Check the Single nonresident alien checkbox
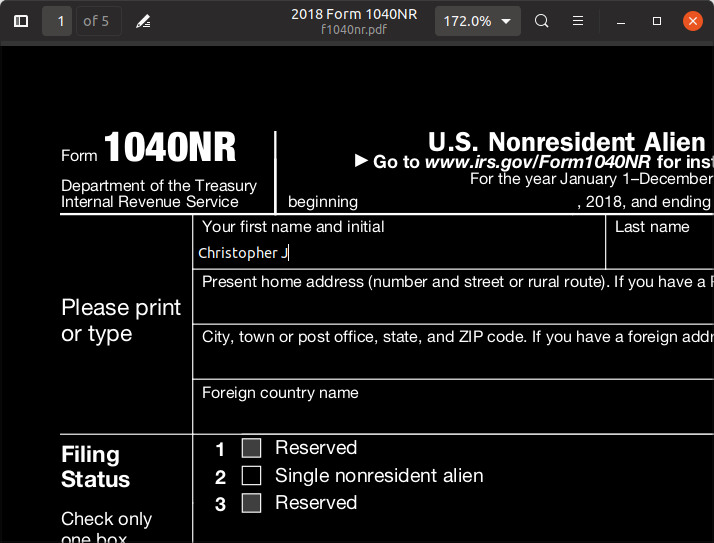The height and width of the screenshot is (543, 714). 251,476
